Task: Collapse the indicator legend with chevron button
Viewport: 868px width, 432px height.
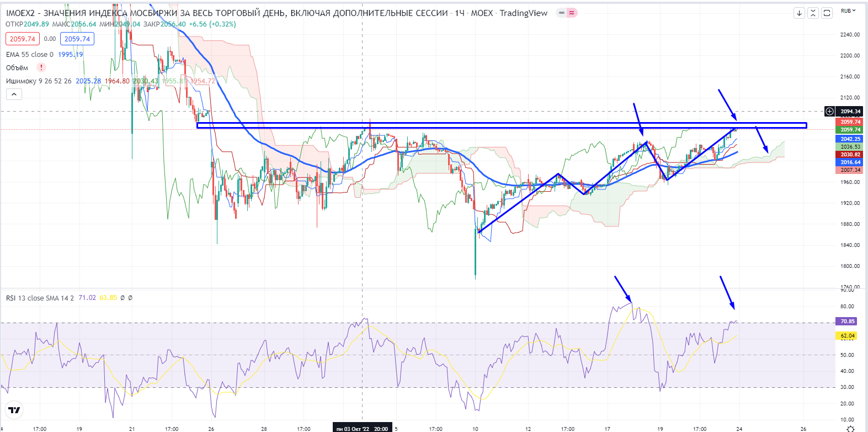Action: [x=14, y=94]
